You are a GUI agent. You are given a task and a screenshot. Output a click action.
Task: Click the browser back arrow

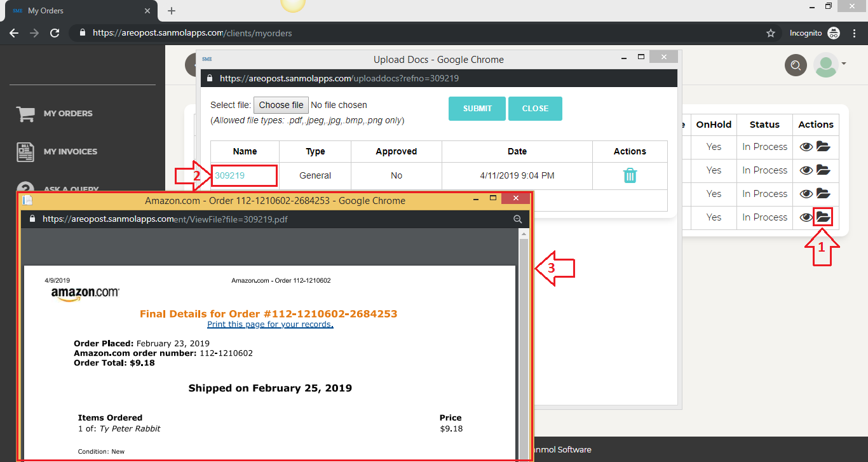14,32
